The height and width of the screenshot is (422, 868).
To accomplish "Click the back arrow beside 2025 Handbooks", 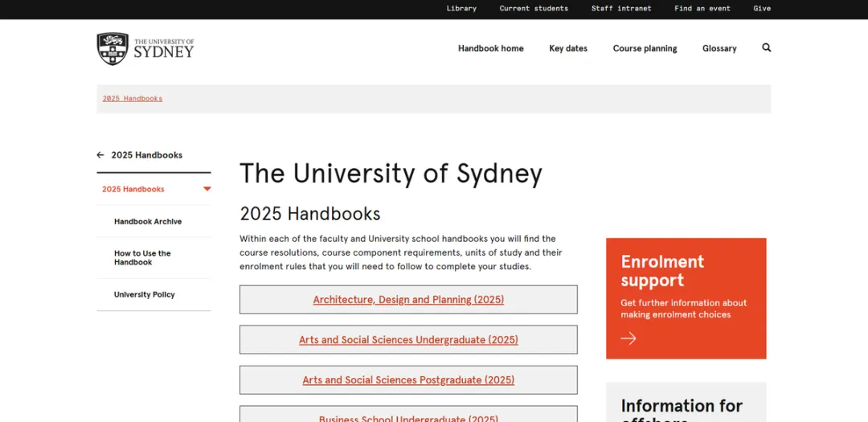I will coord(100,155).
